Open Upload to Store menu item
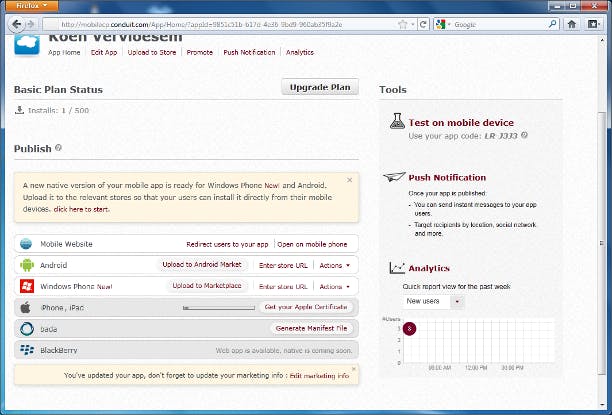The height and width of the screenshot is (415, 612). tap(152, 52)
